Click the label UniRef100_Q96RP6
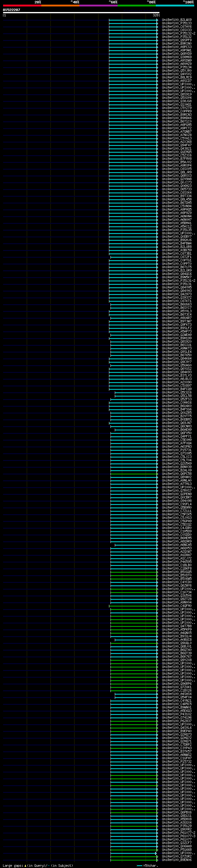The image size is (197, 868). tap(176, 684)
